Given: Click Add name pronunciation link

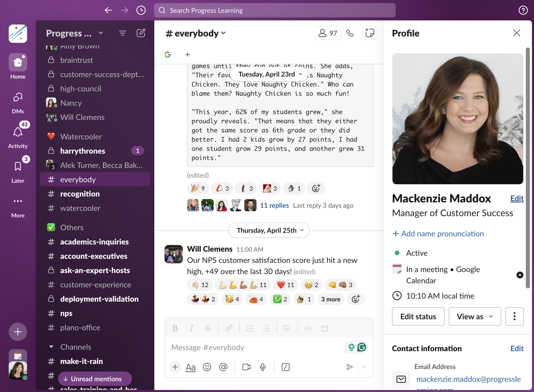Looking at the screenshot, I should [438, 234].
